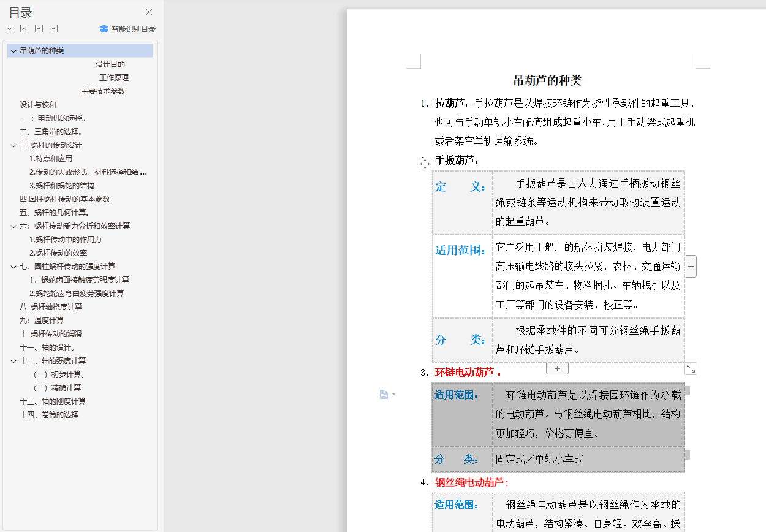This screenshot has height=532, width=766.
Task: Collapse 七、圆柱蜗杆传动的强度计算 node
Action: click(x=13, y=267)
